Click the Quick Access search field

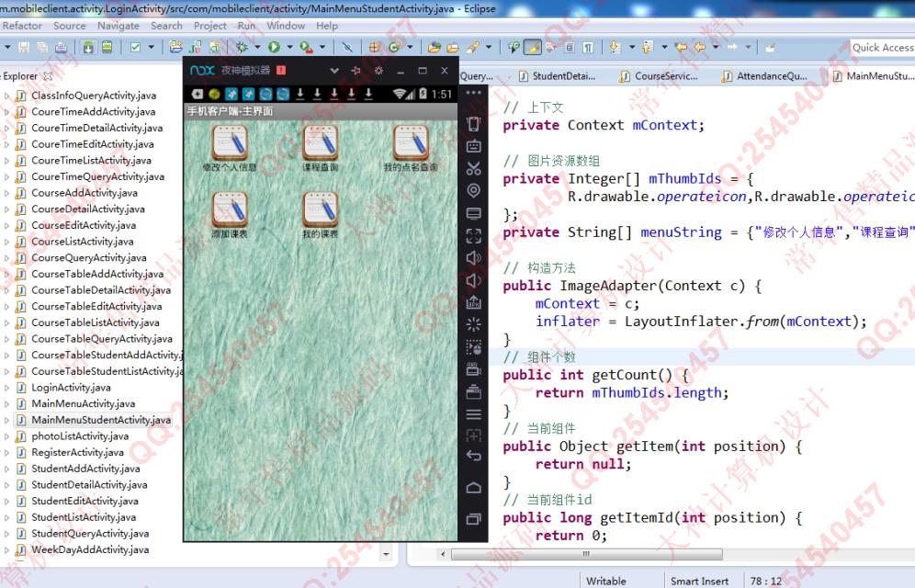click(882, 48)
